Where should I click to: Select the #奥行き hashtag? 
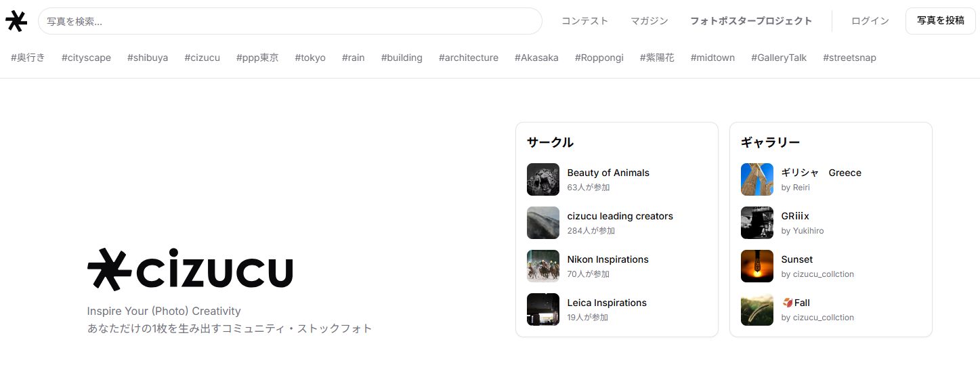pos(28,58)
